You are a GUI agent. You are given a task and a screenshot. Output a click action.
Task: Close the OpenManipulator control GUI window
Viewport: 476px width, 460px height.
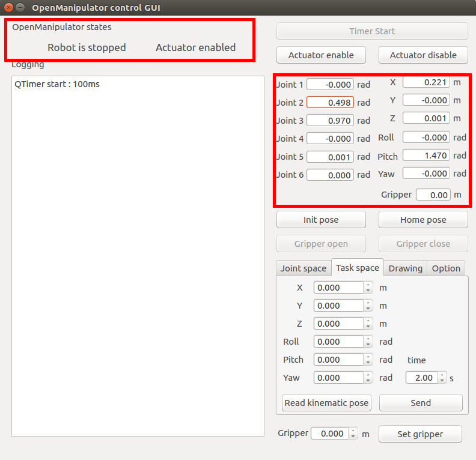(x=8, y=8)
